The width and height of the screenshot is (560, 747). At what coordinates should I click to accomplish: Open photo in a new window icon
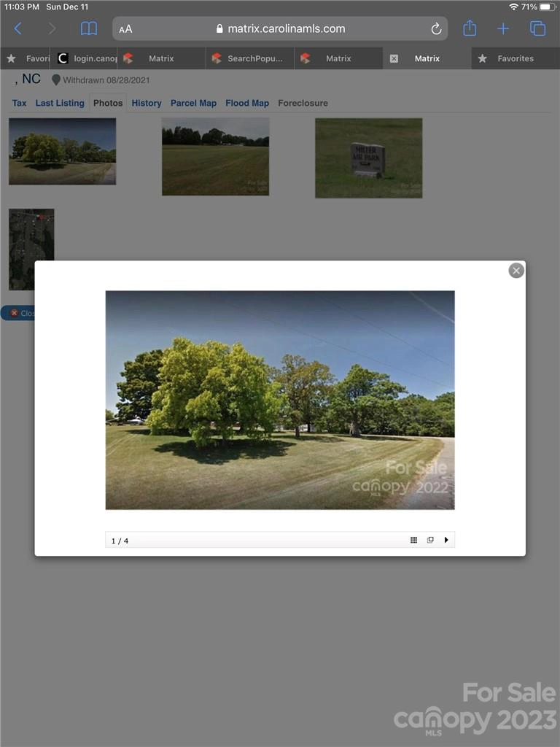(x=430, y=540)
